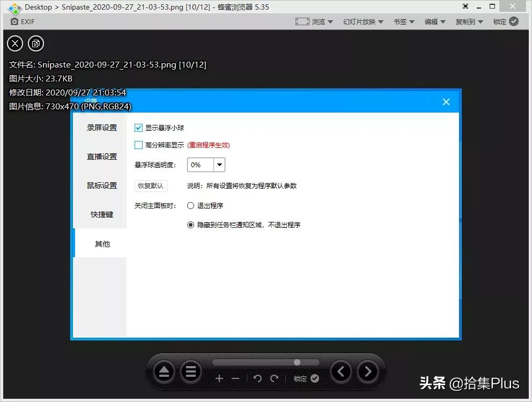Open the 悬浮球透明度 dropdown
This screenshot has width=532, height=402.
pyautogui.click(x=219, y=165)
